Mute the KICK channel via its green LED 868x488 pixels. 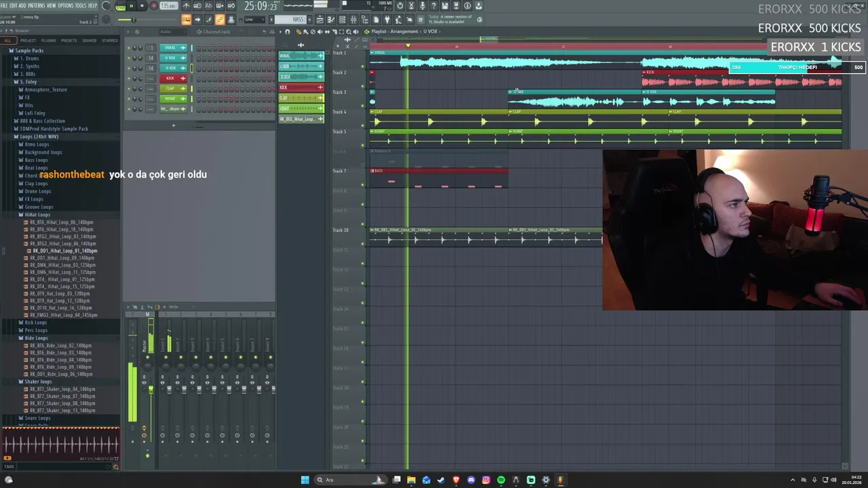[x=129, y=79]
